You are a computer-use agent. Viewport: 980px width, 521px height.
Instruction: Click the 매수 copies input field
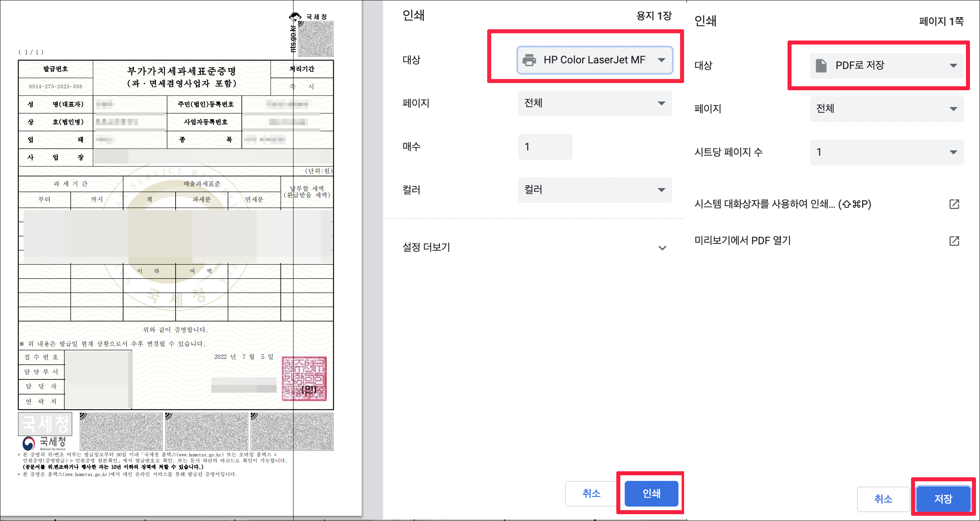(545, 147)
